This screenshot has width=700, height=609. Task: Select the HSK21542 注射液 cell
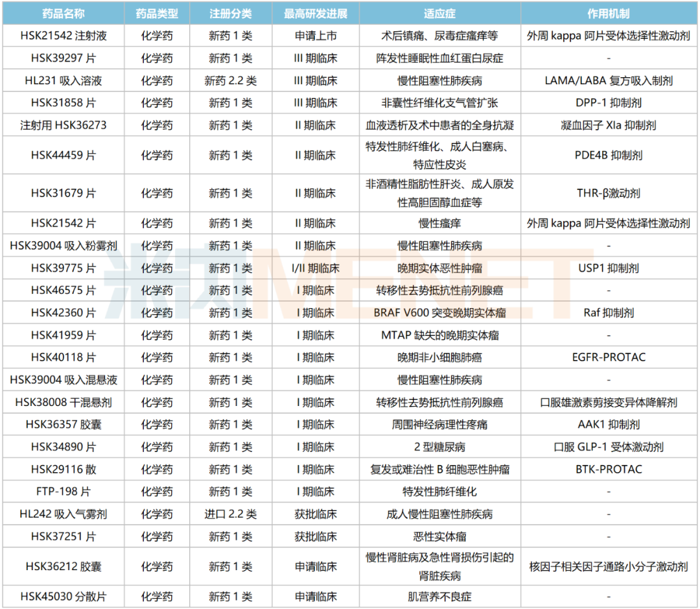(x=64, y=36)
